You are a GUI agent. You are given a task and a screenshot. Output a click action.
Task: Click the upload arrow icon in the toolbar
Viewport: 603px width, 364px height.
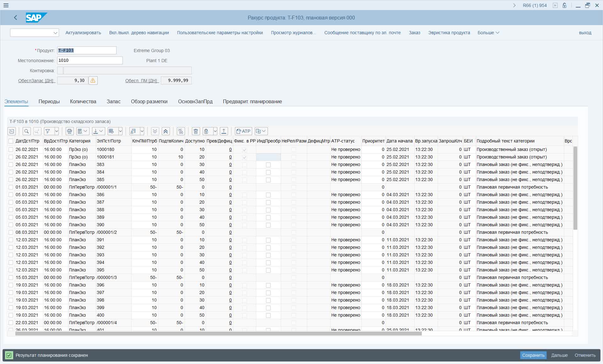(224, 131)
